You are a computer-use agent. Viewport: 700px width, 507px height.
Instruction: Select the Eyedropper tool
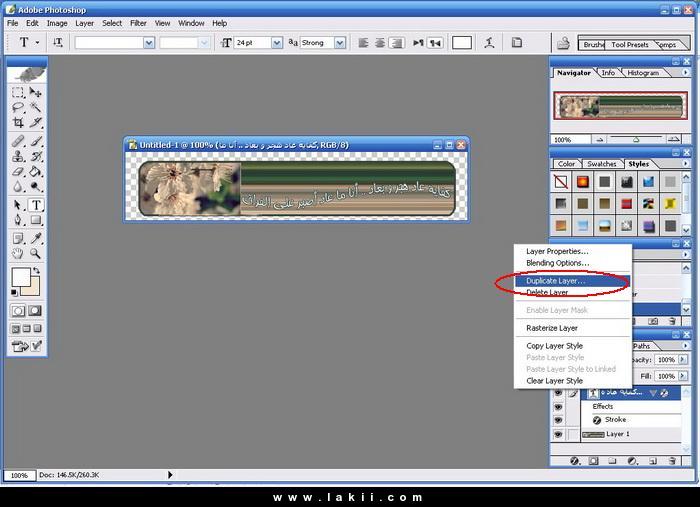point(36,238)
